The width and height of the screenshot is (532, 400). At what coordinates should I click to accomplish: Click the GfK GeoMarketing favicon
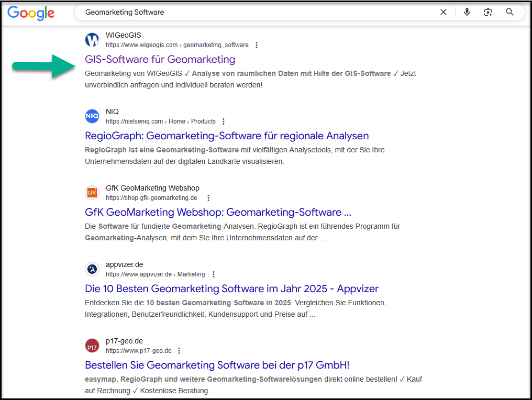[92, 193]
